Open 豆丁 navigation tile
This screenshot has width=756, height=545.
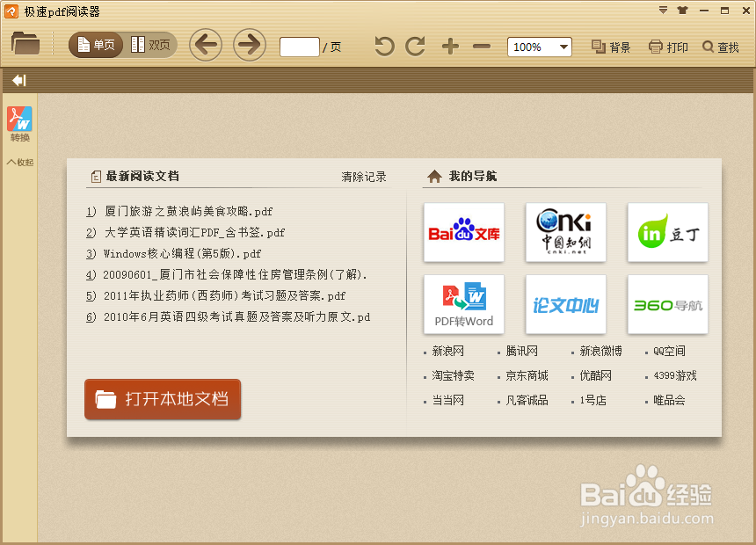coord(668,232)
